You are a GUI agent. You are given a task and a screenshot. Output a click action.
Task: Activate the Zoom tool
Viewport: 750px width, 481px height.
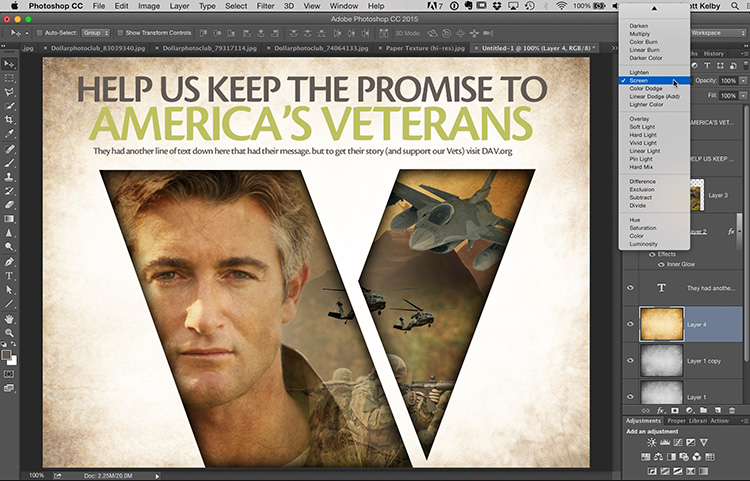coord(9,332)
